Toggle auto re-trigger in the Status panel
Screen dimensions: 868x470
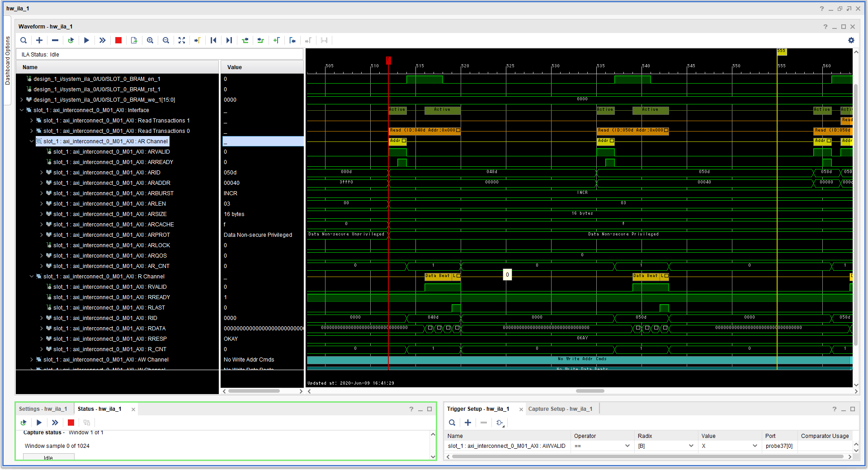(x=24, y=423)
